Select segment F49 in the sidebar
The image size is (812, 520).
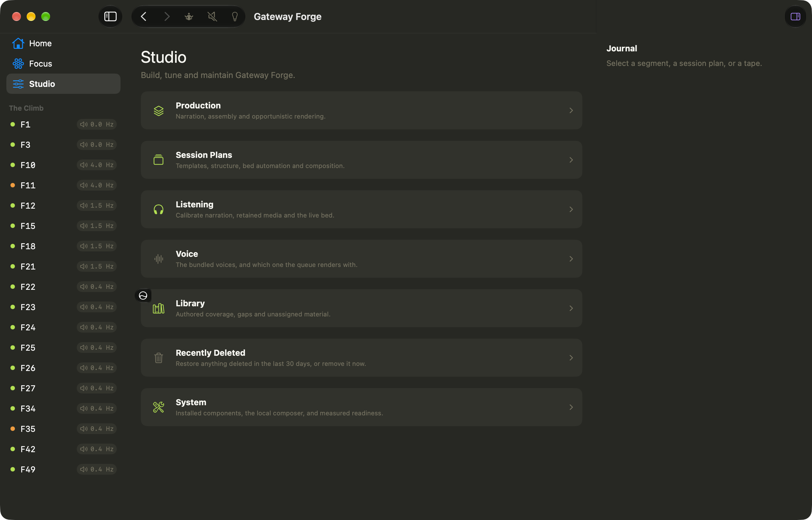pos(63,469)
